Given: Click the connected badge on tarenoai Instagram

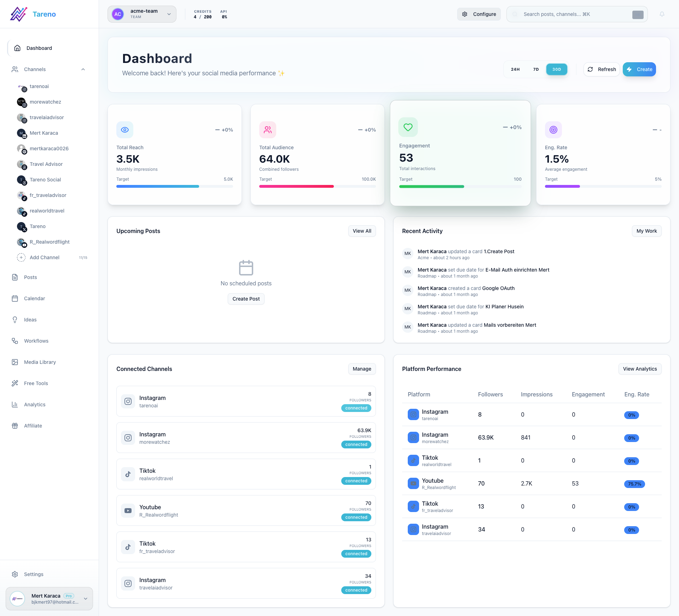Looking at the screenshot, I should pos(356,408).
